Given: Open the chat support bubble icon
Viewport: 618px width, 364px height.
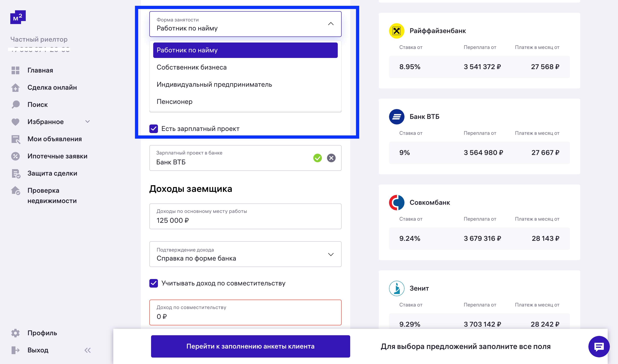Looking at the screenshot, I should 599,346.
